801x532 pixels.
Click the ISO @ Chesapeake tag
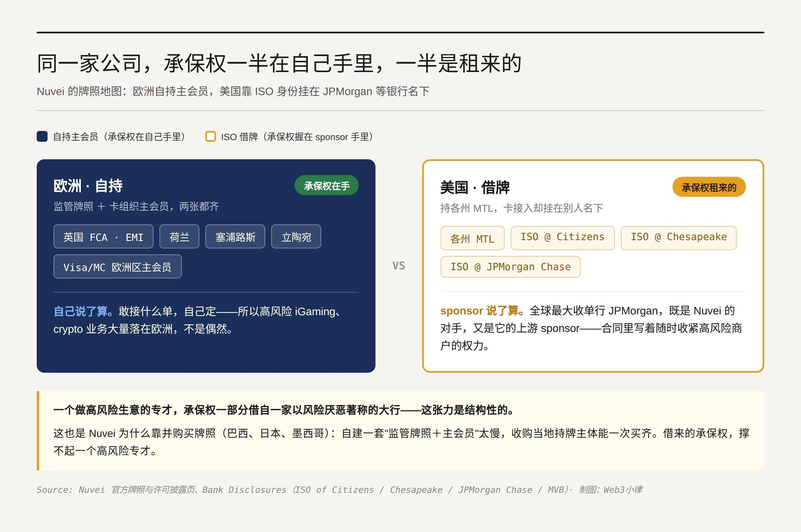click(679, 238)
